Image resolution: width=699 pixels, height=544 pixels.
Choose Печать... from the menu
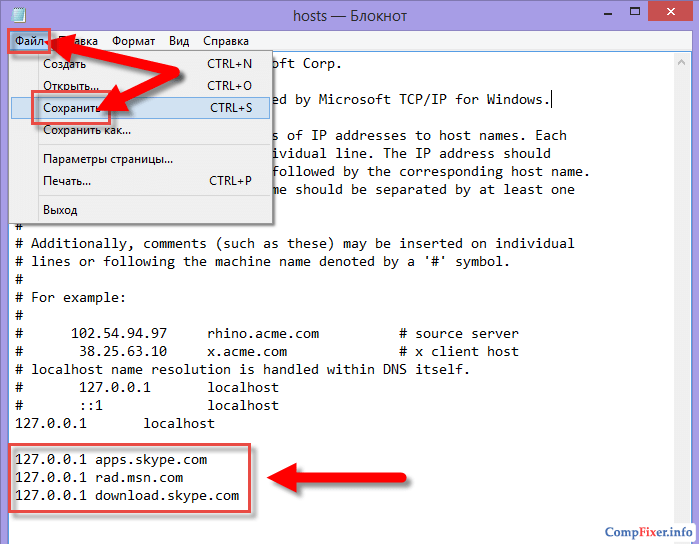(x=140, y=181)
